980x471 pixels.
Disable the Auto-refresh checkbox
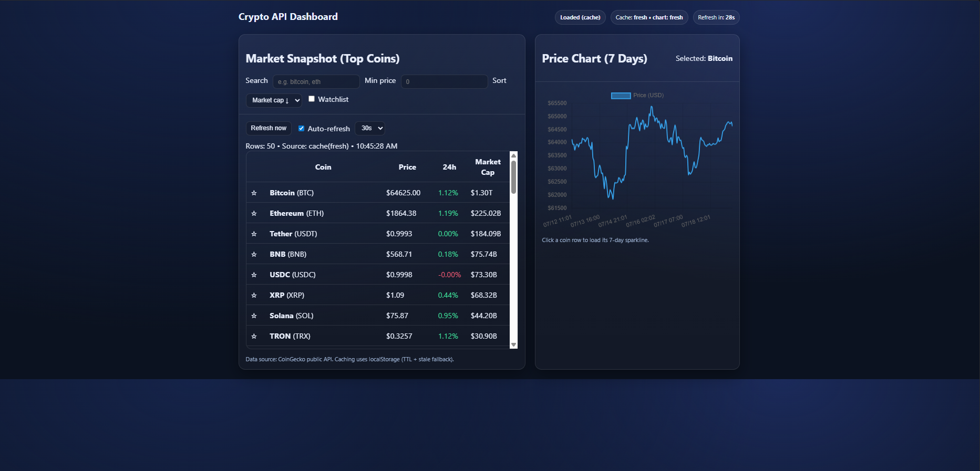[x=301, y=128]
